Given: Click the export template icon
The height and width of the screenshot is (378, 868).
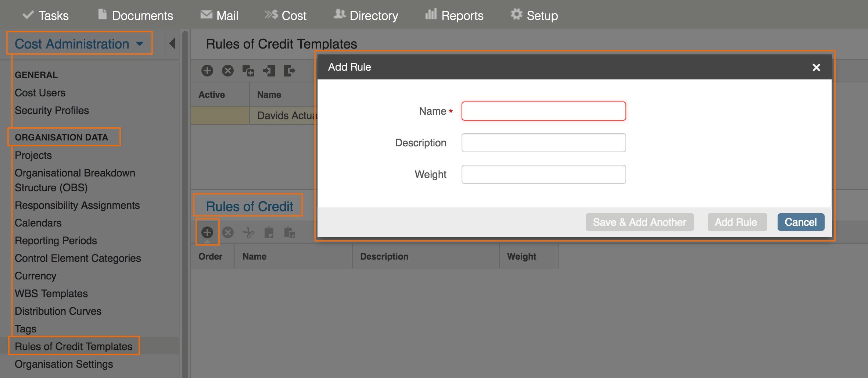Looking at the screenshot, I should pyautogui.click(x=290, y=71).
